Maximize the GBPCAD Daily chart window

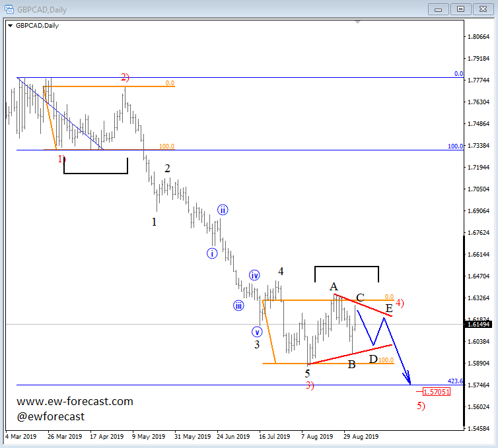[x=460, y=9]
